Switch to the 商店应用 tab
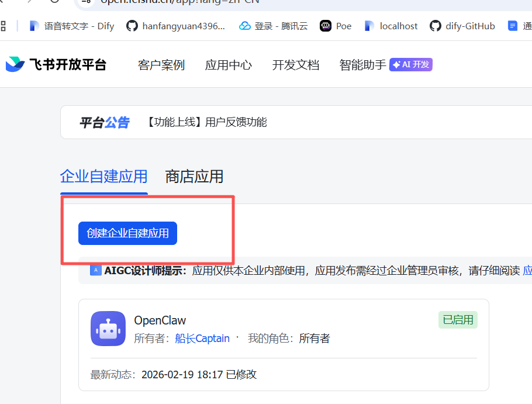The width and height of the screenshot is (532, 404). coord(194,176)
